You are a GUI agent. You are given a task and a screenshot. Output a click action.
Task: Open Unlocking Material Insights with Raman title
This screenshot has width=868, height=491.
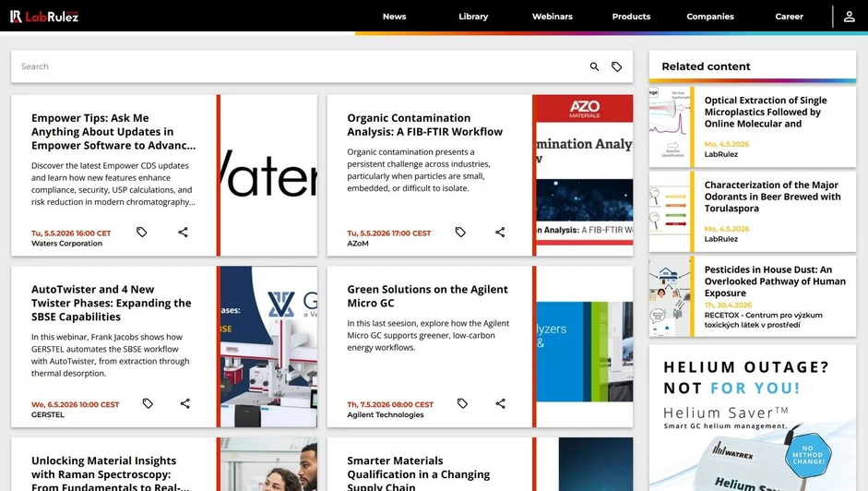pos(110,473)
